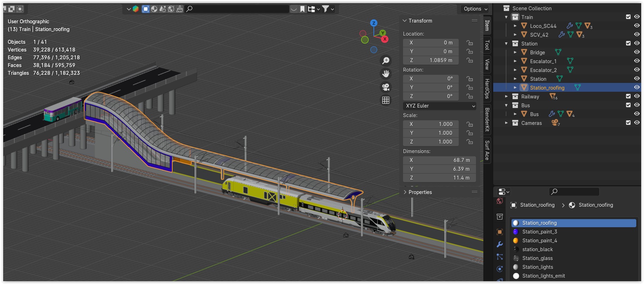Select the Station_paint_3 material slot
The width and height of the screenshot is (644, 284).
(574, 232)
